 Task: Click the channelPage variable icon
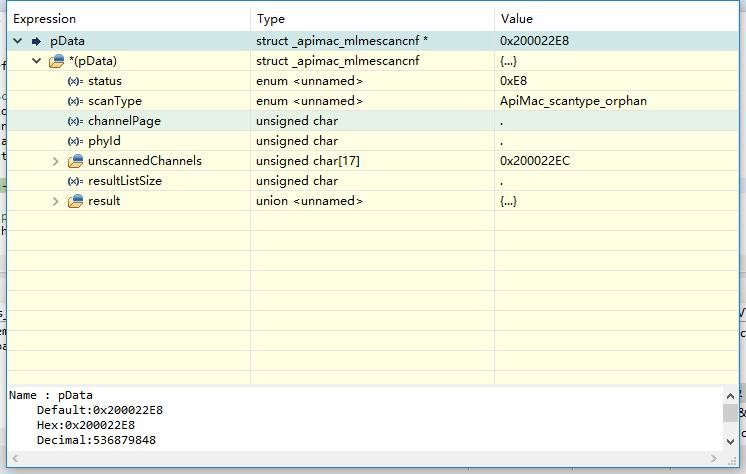pyautogui.click(x=75, y=121)
